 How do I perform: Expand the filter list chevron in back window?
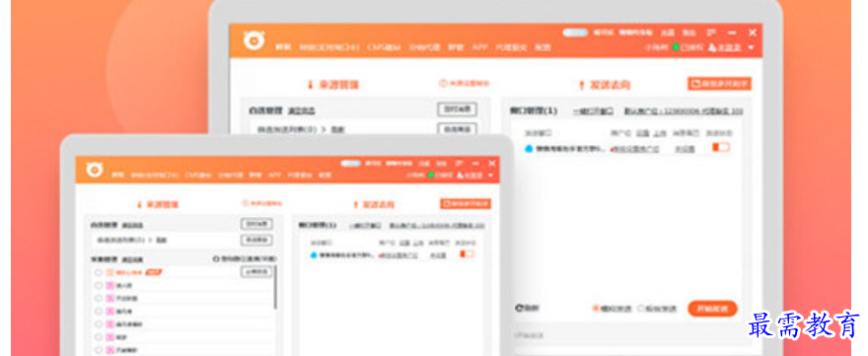point(325,129)
